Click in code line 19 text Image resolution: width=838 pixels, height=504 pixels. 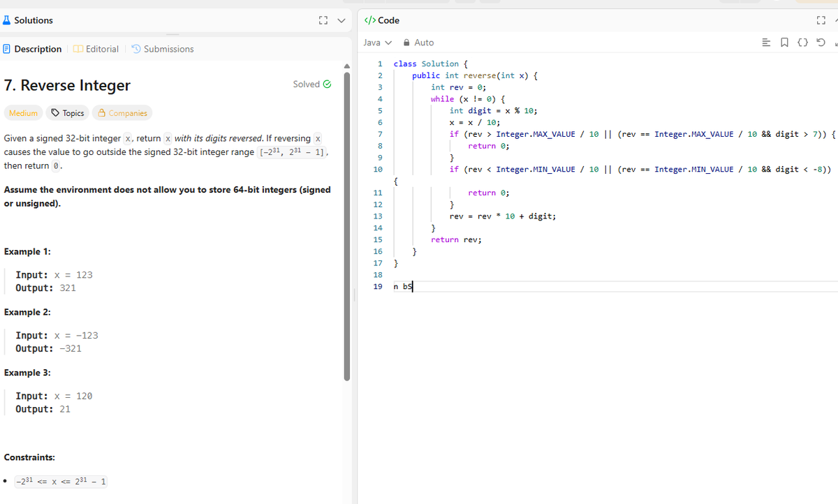click(403, 286)
